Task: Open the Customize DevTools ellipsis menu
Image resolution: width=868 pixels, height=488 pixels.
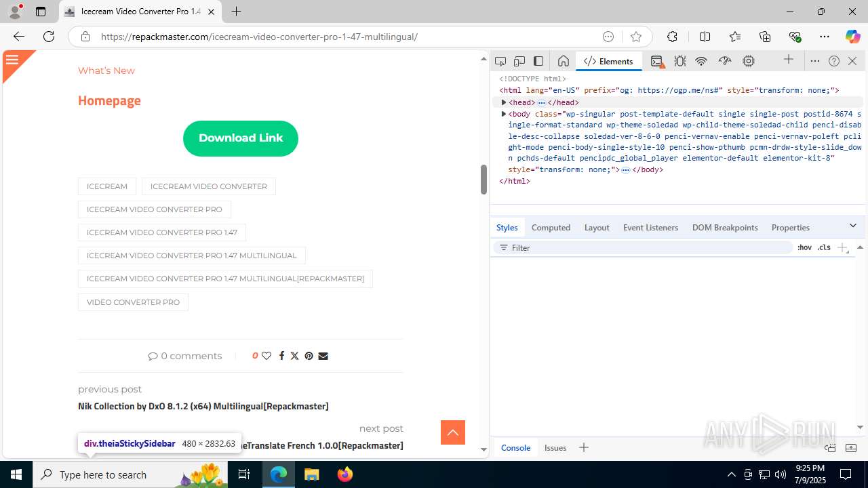Action: tap(815, 61)
